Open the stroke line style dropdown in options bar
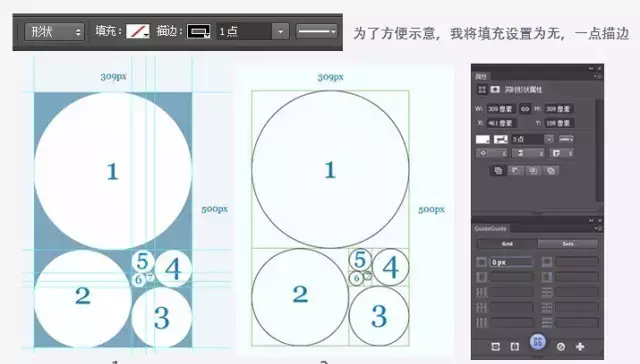 (x=317, y=31)
